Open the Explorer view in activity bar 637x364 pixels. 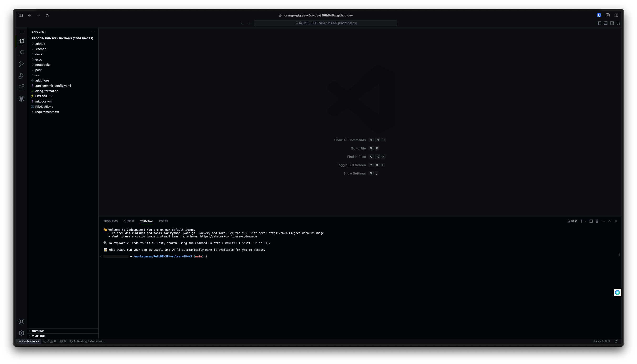point(21,41)
